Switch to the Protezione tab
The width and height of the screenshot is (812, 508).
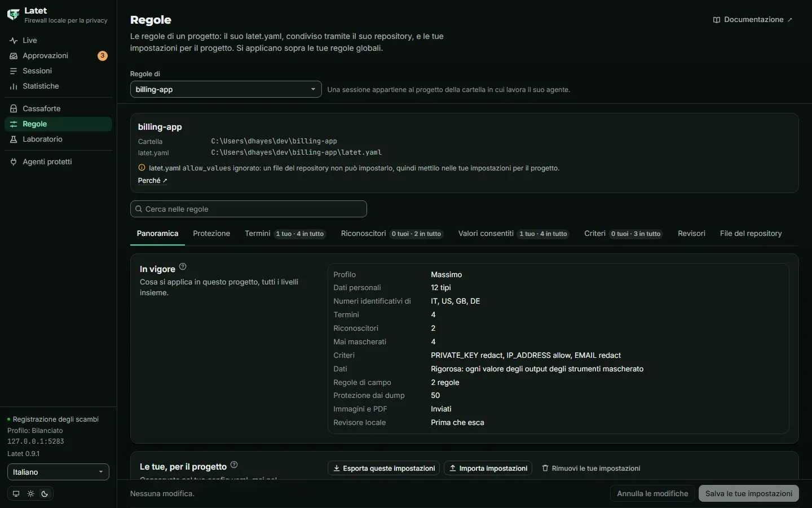[x=211, y=234]
